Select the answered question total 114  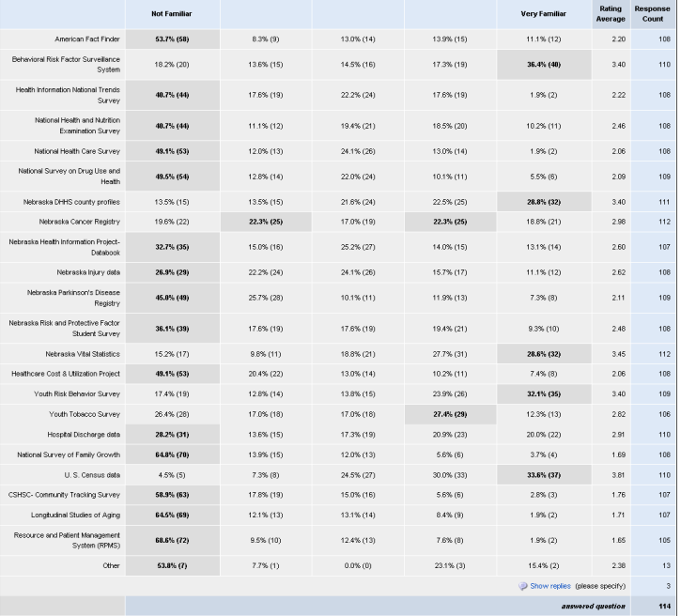coord(664,606)
